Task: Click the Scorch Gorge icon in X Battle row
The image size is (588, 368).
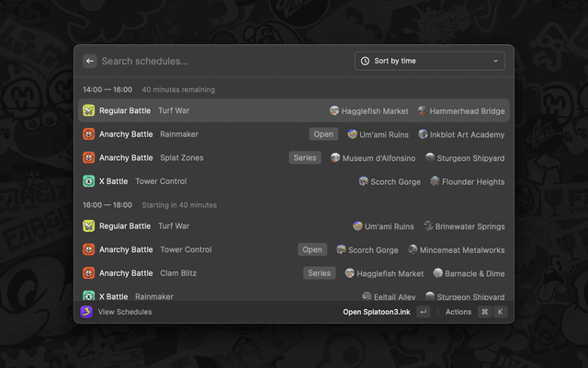Action: [364, 181]
